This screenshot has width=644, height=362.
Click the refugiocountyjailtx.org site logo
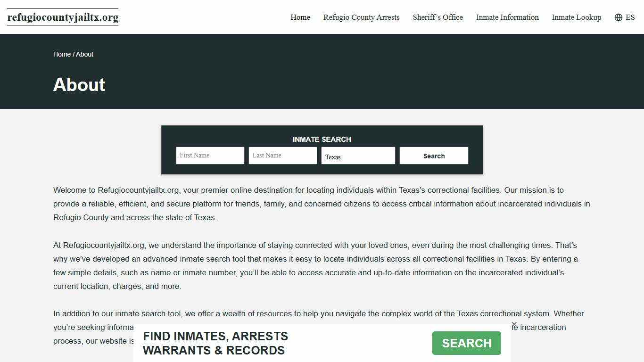(x=63, y=17)
